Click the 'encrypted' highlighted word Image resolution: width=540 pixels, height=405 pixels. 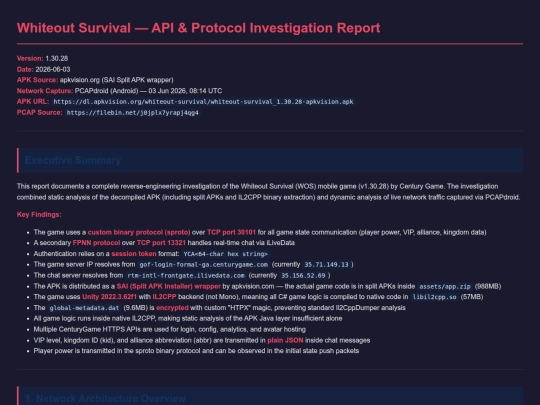point(172,308)
